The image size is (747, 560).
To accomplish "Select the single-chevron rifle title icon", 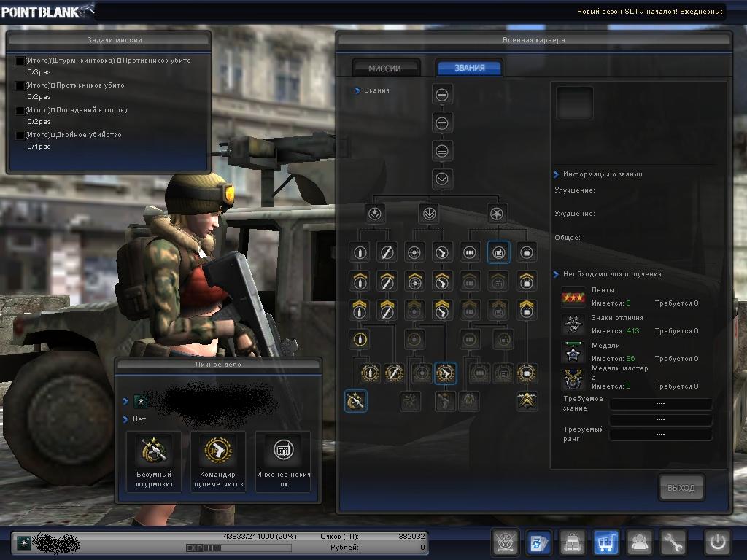I will coord(387,281).
